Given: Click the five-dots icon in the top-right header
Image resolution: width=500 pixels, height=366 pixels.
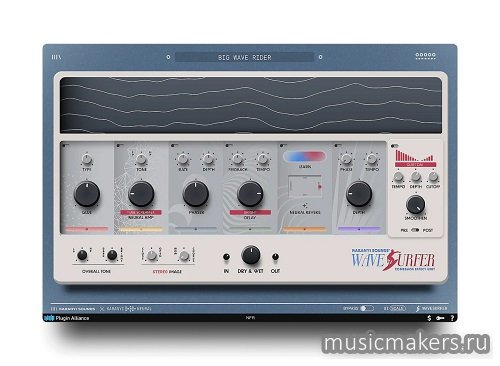Looking at the screenshot, I should [425, 55].
